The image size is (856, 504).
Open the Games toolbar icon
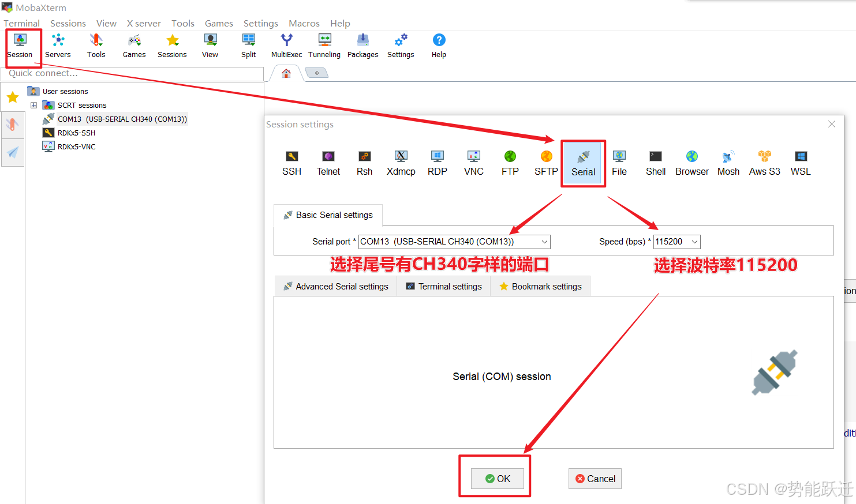pos(134,46)
